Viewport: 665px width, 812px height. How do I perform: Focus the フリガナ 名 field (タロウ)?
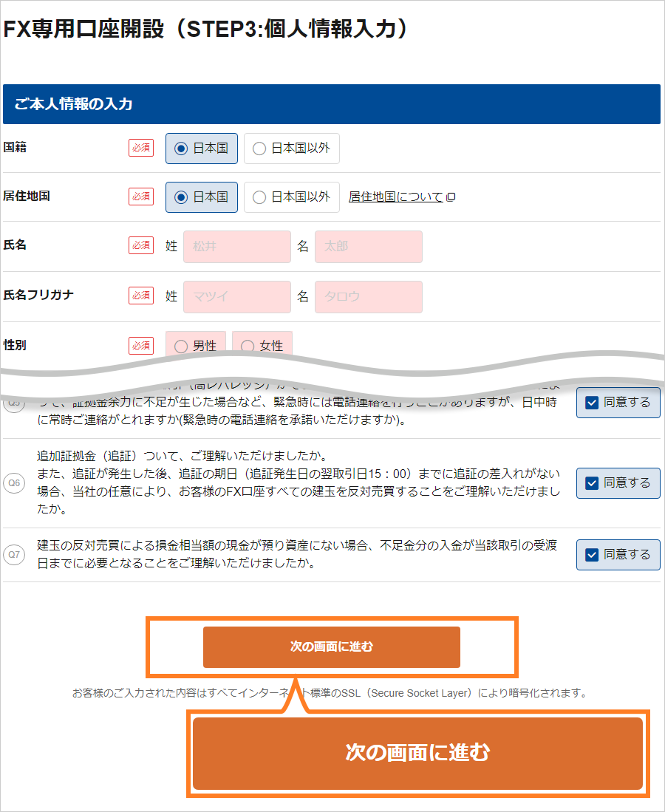point(369,297)
